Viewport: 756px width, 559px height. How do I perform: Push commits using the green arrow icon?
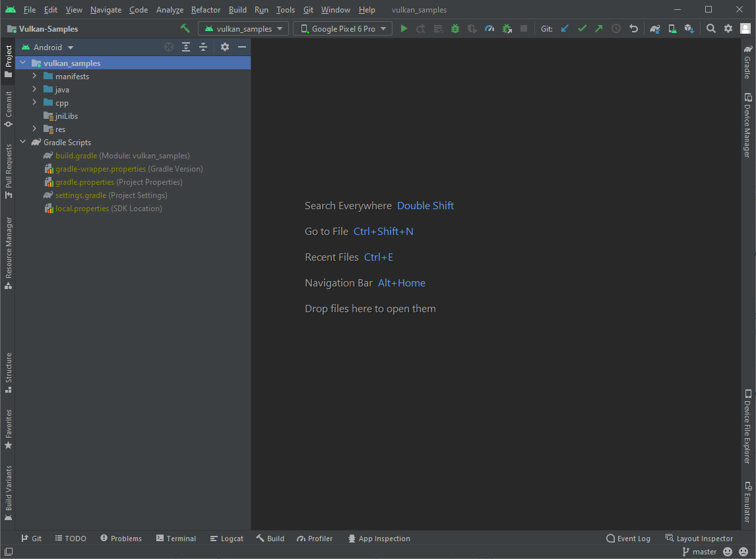click(598, 28)
